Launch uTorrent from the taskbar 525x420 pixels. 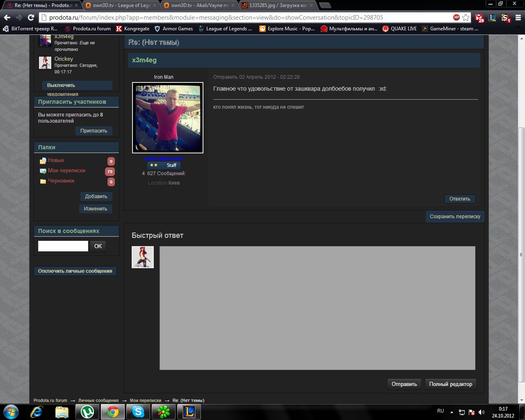(x=87, y=411)
